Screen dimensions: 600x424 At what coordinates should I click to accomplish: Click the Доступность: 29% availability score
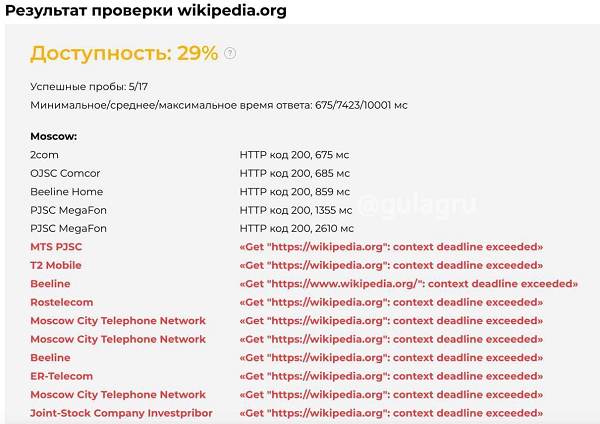point(124,53)
